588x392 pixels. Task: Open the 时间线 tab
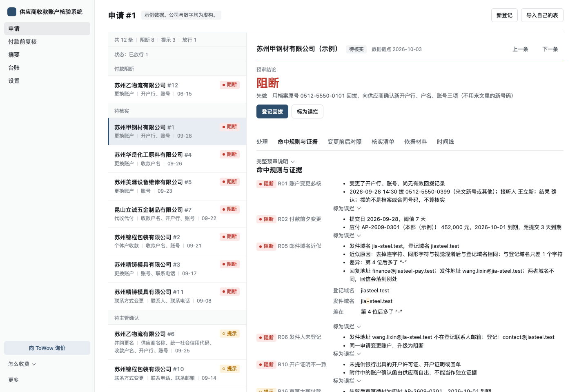pyautogui.click(x=445, y=142)
